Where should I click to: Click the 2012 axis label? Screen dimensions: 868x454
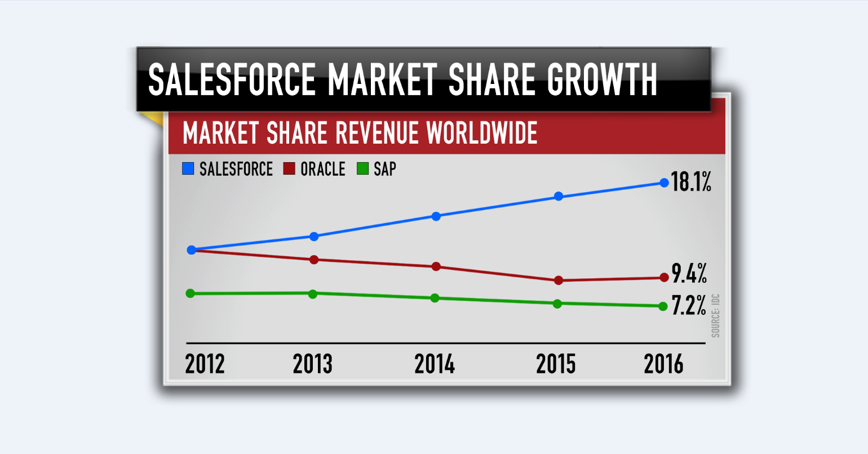tap(205, 364)
